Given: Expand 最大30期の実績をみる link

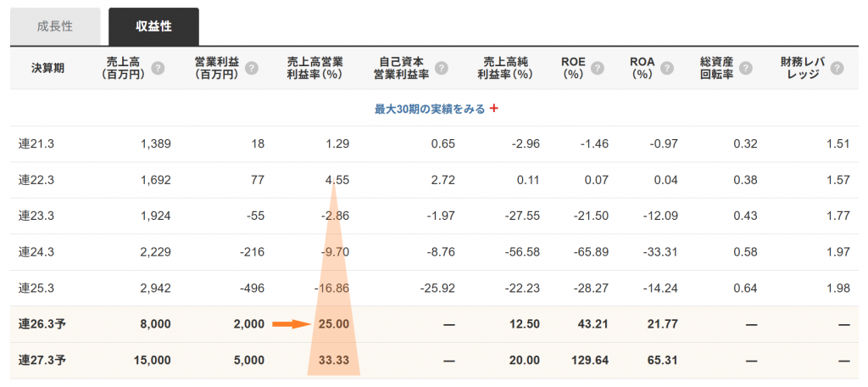Looking at the screenshot, I should coord(430,109).
